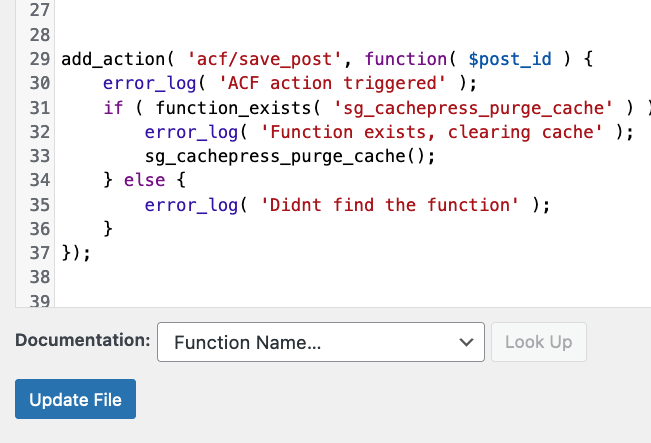The height and width of the screenshot is (443, 651).
Task: Click the 'acf/save_post' string in code
Action: click(264, 59)
